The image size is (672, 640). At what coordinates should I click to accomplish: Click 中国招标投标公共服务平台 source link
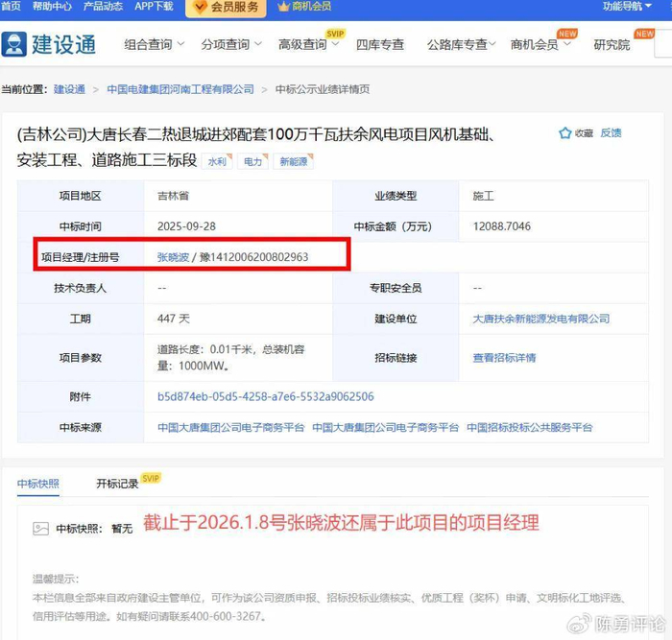click(529, 428)
